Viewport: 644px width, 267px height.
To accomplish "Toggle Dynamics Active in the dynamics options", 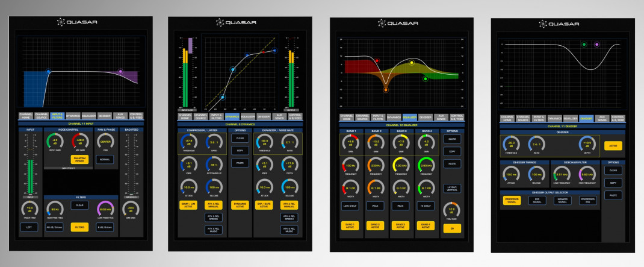I will coord(241,205).
